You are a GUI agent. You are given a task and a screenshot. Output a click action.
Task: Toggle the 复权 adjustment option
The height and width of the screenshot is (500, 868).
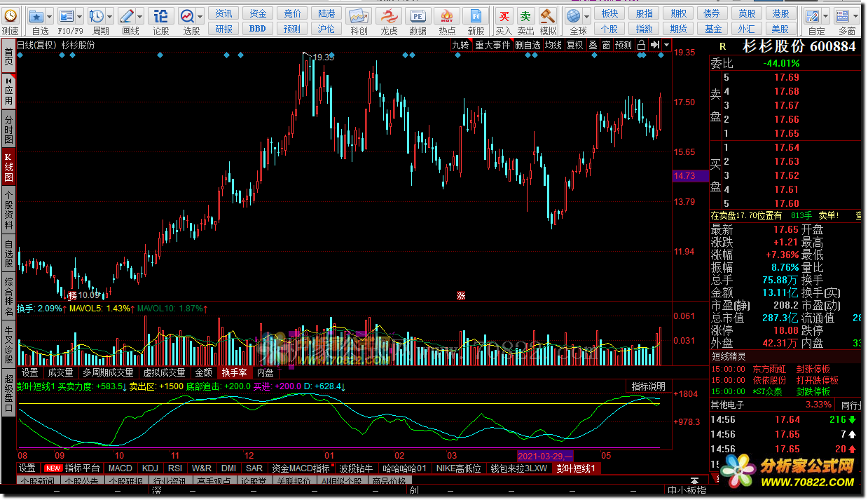(574, 45)
